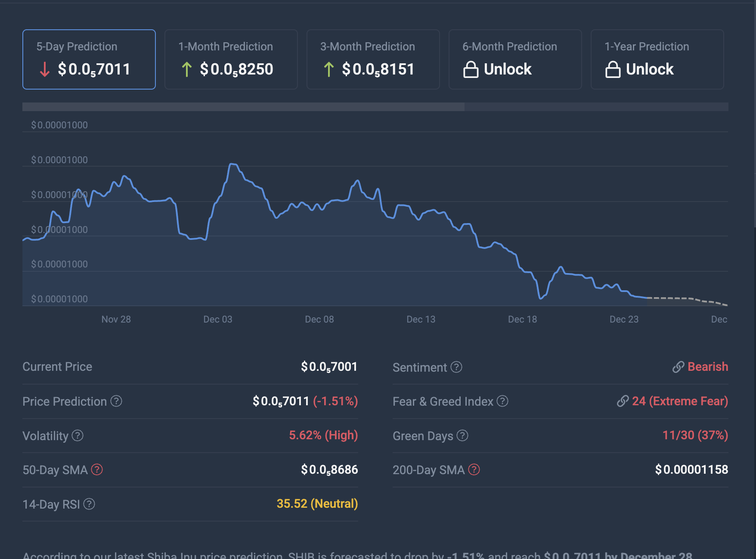Click the red down arrow on 5-Day Prediction
756x559 pixels.
pos(44,69)
